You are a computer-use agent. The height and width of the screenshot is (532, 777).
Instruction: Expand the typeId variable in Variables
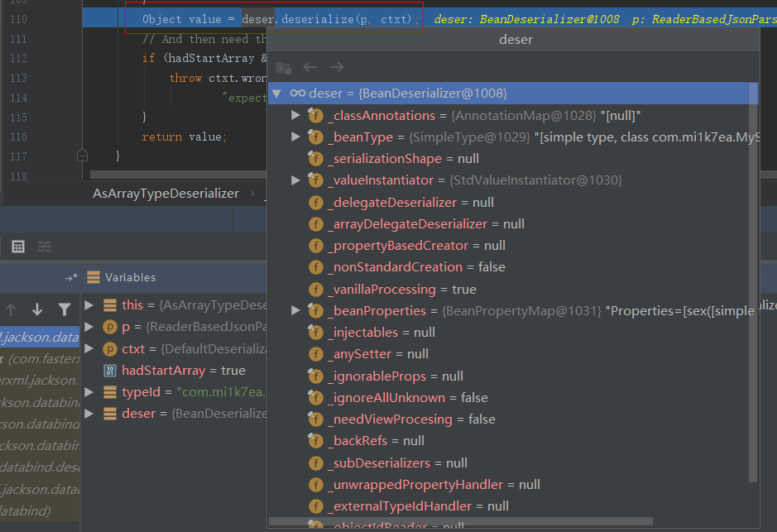tap(89, 392)
